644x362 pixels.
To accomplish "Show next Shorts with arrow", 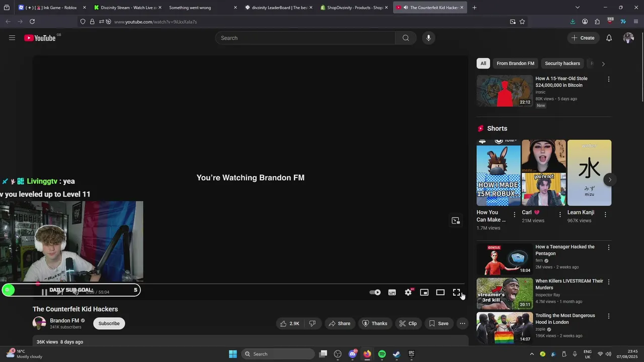I will [610, 179].
